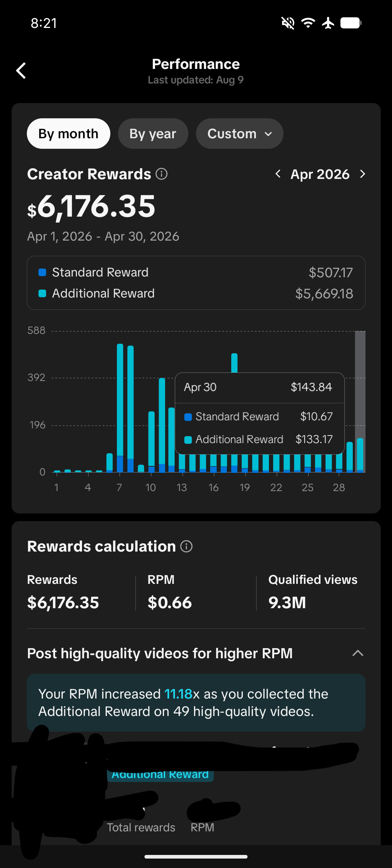Viewport: 392px width, 868px height.
Task: Open Rewards calculation info icon
Action: click(x=187, y=546)
